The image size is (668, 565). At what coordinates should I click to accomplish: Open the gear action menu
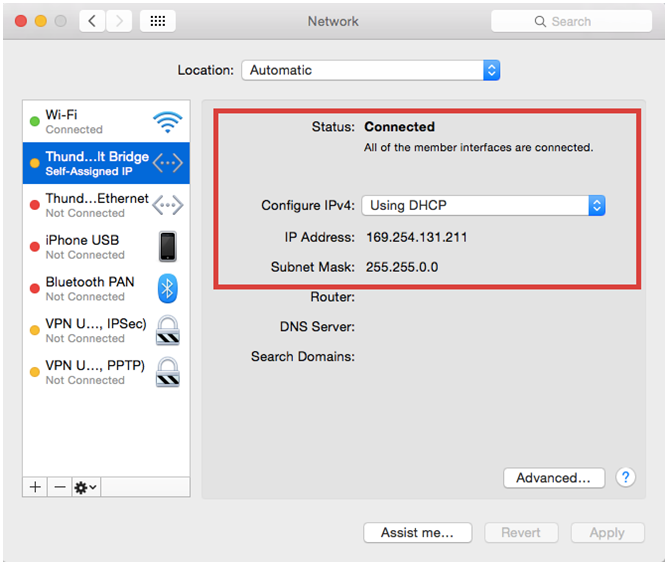click(x=86, y=487)
